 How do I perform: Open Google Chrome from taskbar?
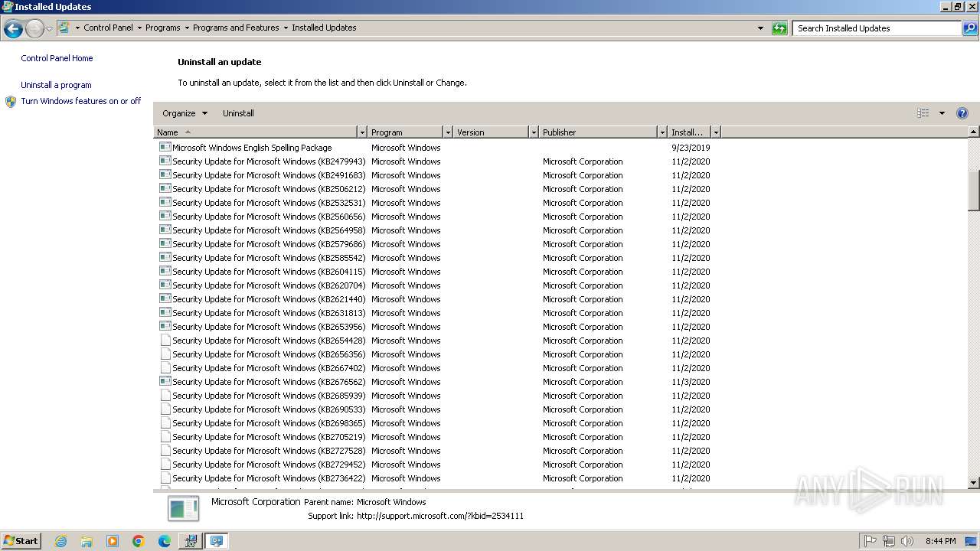point(139,541)
